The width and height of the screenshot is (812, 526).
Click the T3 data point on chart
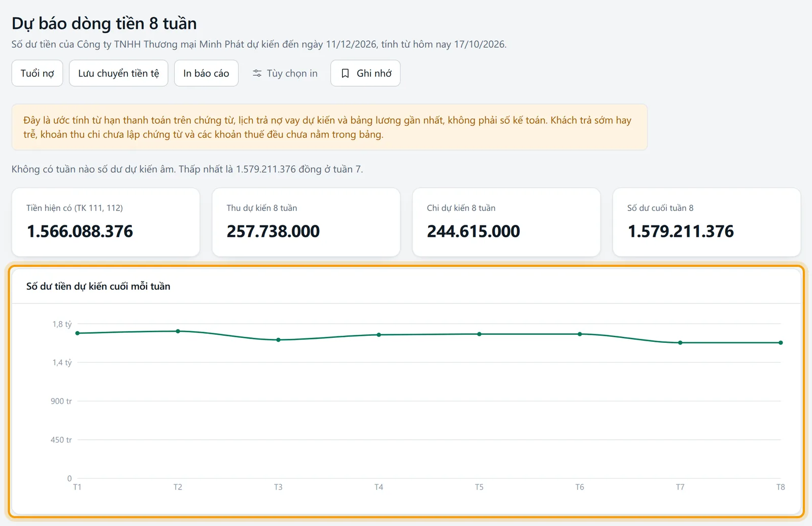coord(279,340)
